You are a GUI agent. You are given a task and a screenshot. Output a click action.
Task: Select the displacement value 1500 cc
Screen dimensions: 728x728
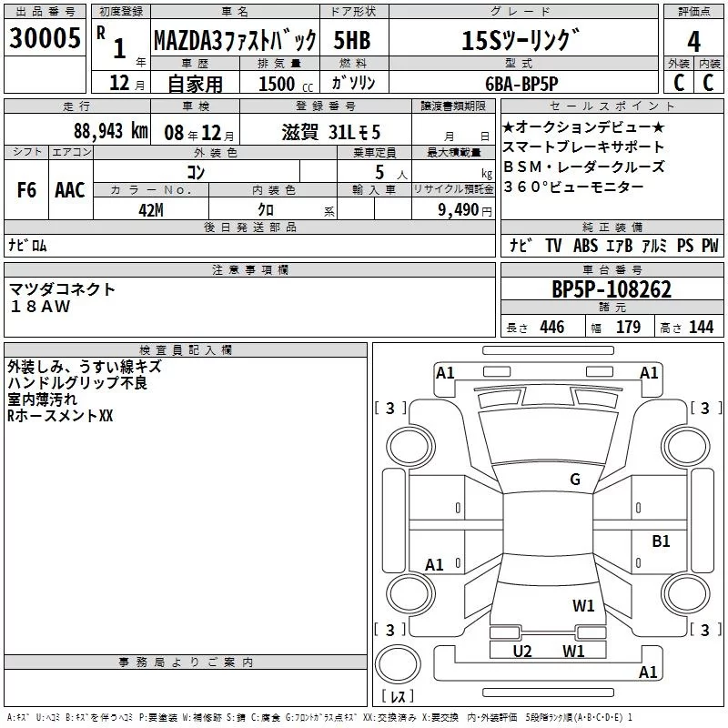[x=286, y=84]
